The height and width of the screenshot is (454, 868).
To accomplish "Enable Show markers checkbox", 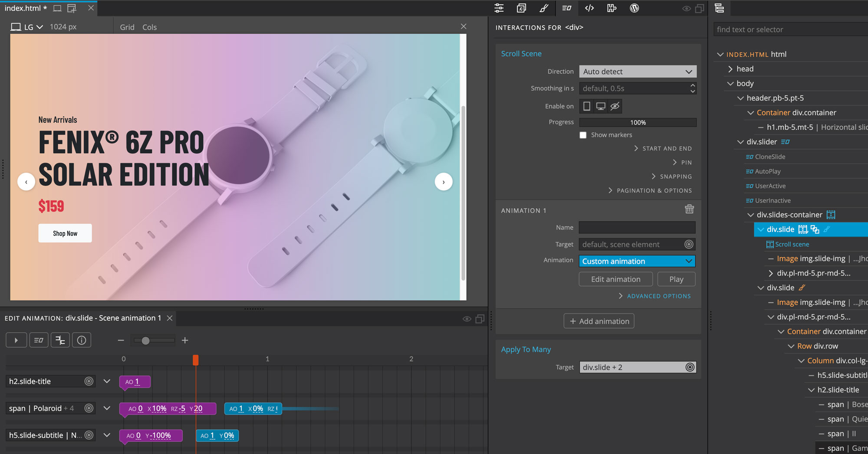I will (x=583, y=135).
